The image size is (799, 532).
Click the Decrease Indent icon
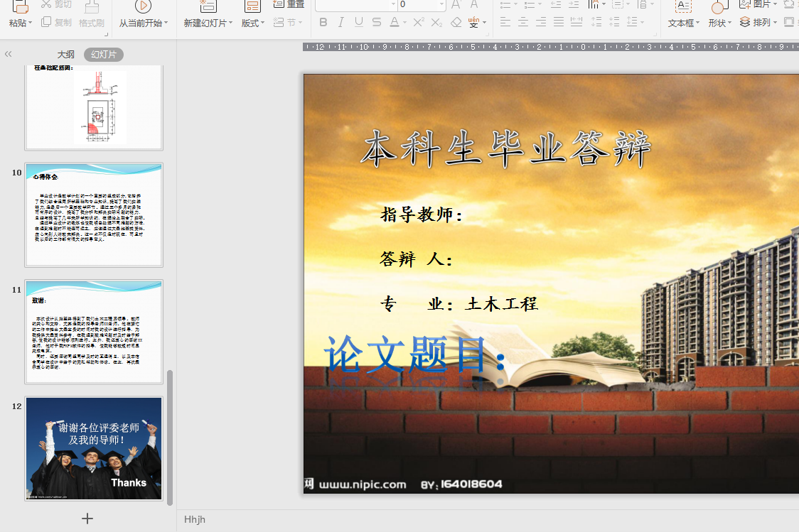[x=556, y=4]
